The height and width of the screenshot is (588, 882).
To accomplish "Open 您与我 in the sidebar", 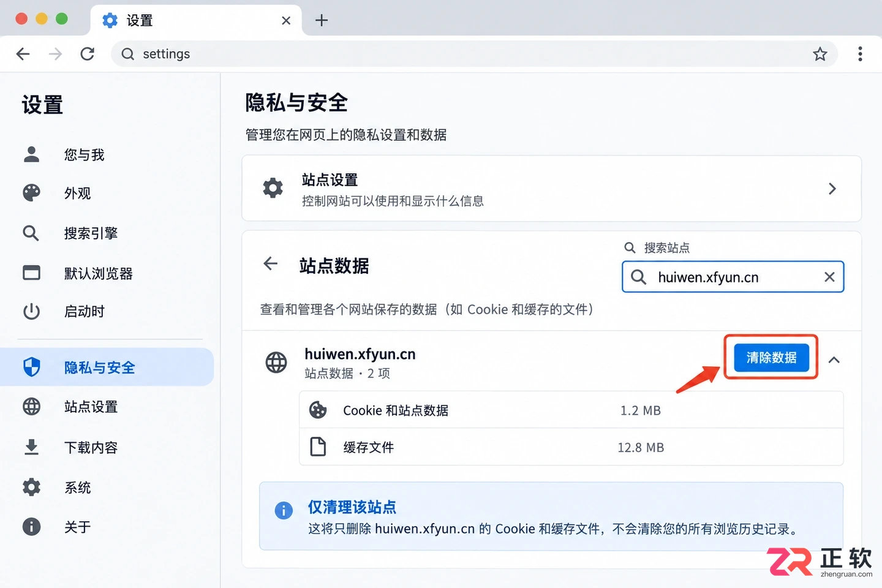I will 85,155.
